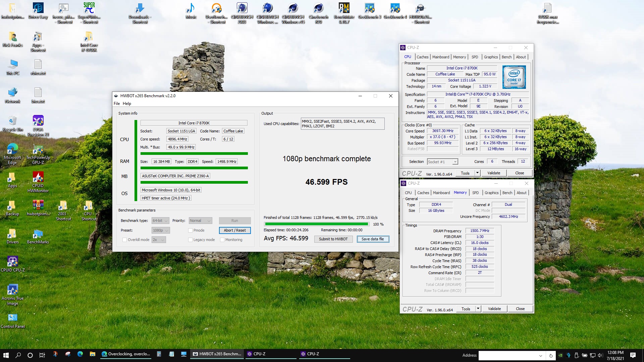Screen dimensions: 644x362
Task: Toggle the Pmode checkbox
Action: pos(190,230)
